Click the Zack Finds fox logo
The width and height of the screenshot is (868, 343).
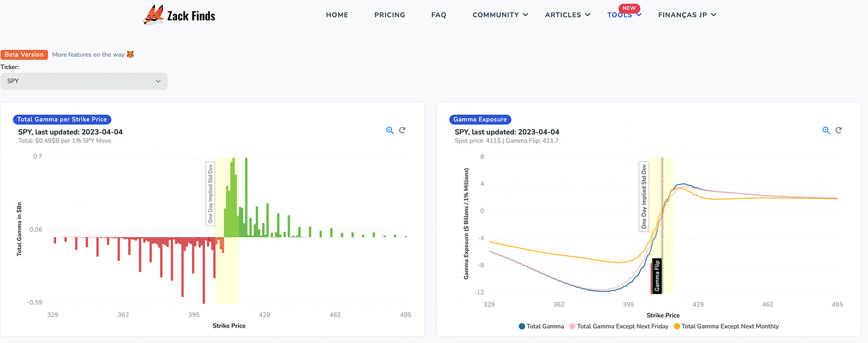154,15
